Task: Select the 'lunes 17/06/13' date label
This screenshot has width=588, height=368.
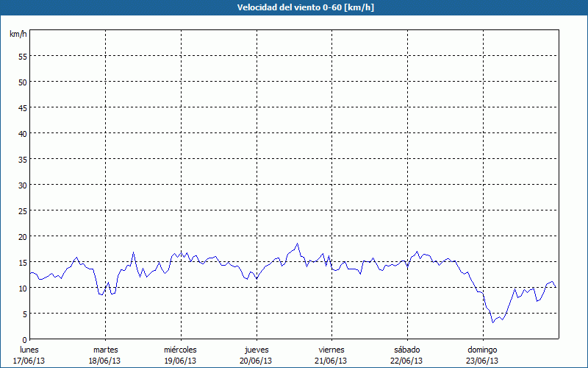Action: point(29,355)
